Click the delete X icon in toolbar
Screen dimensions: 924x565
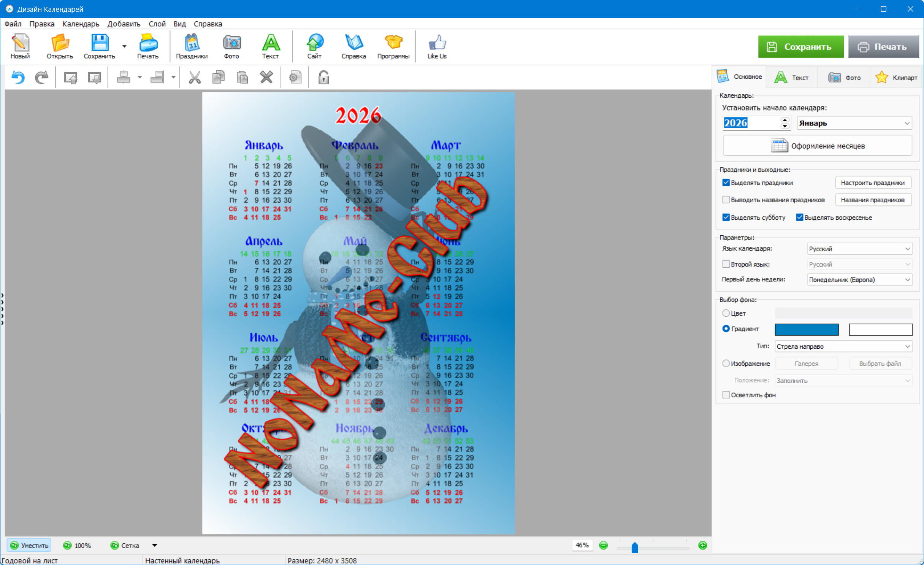(266, 78)
